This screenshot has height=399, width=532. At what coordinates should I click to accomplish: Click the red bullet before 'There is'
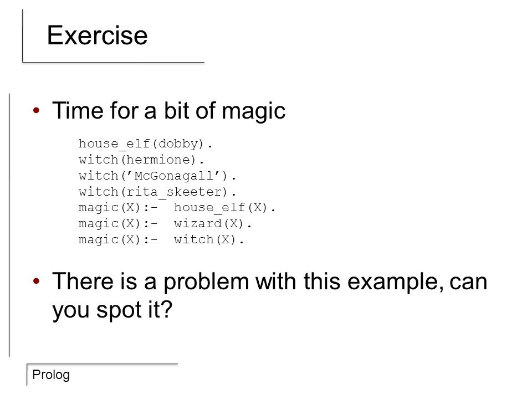coord(37,281)
